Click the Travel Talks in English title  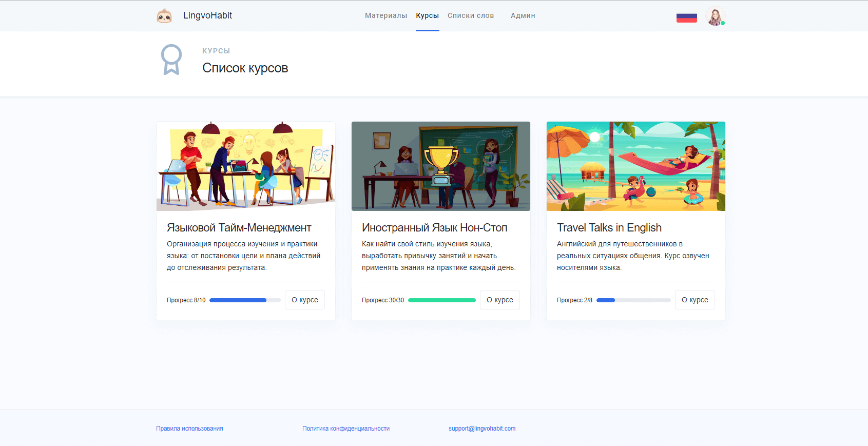(609, 227)
